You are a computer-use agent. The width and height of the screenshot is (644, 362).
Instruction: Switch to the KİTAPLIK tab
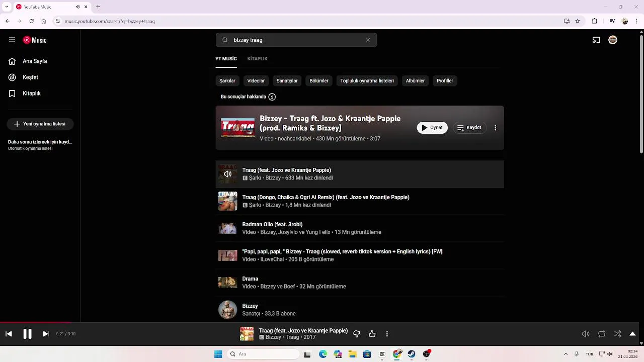257,59
